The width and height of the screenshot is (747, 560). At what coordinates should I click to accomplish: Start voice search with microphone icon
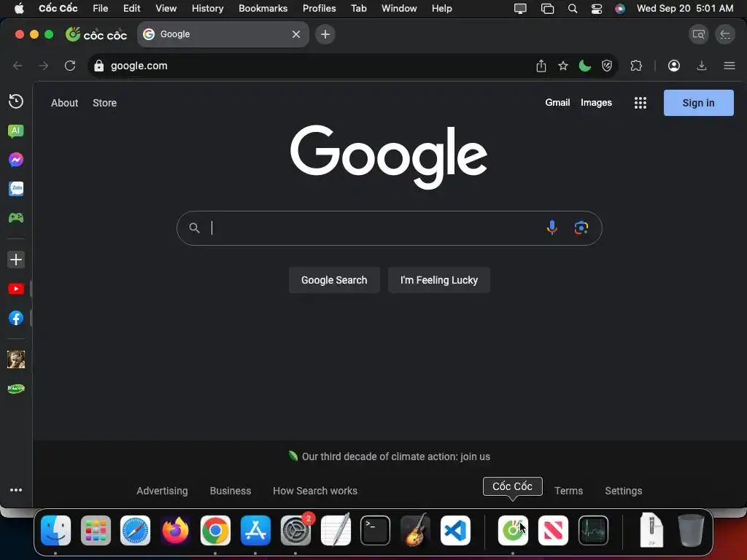[x=552, y=227]
